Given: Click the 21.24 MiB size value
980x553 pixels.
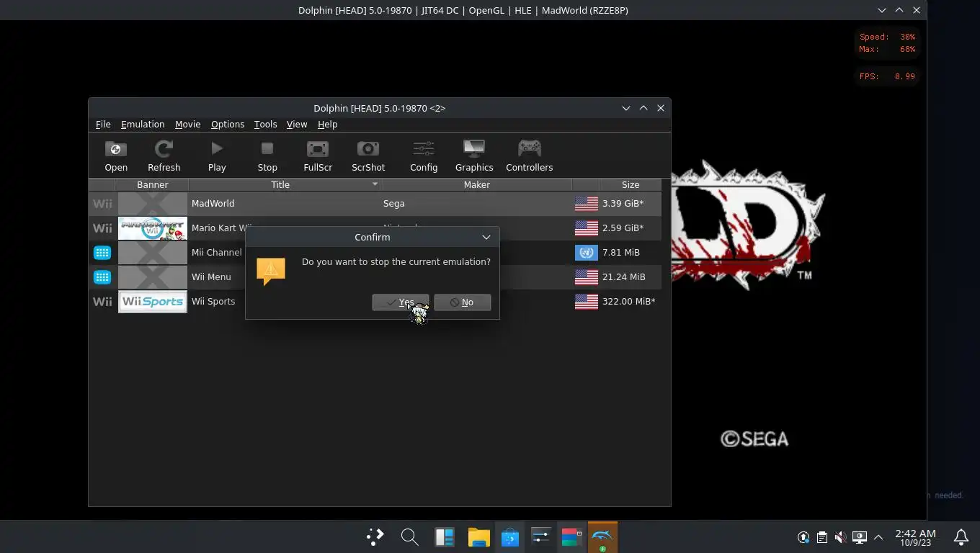Looking at the screenshot, I should click(x=624, y=277).
